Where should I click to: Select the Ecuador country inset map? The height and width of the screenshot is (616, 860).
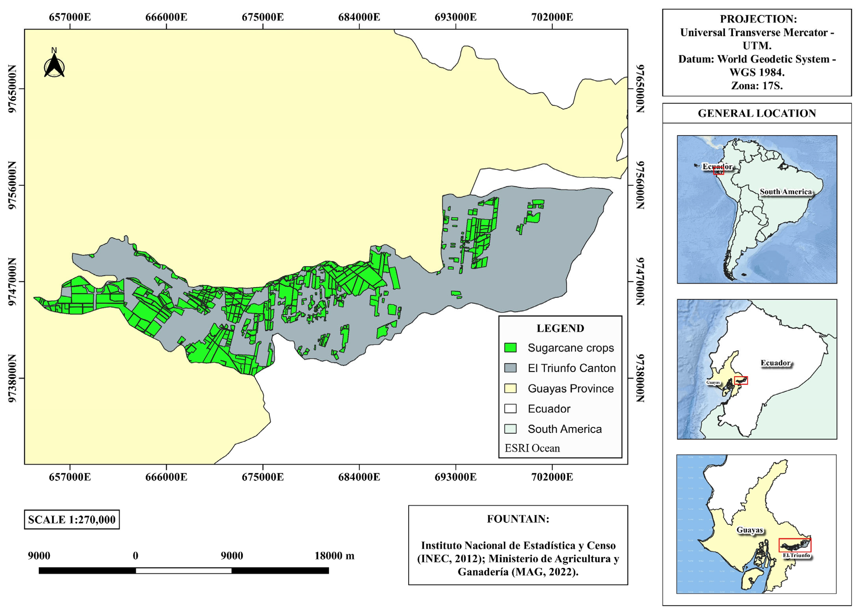757,369
